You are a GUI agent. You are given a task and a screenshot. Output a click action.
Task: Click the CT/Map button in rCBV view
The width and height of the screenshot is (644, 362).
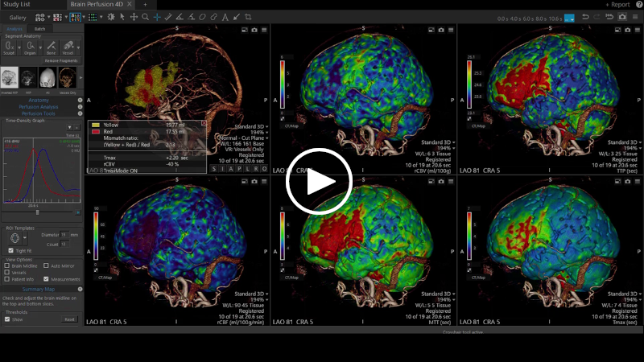coord(291,126)
